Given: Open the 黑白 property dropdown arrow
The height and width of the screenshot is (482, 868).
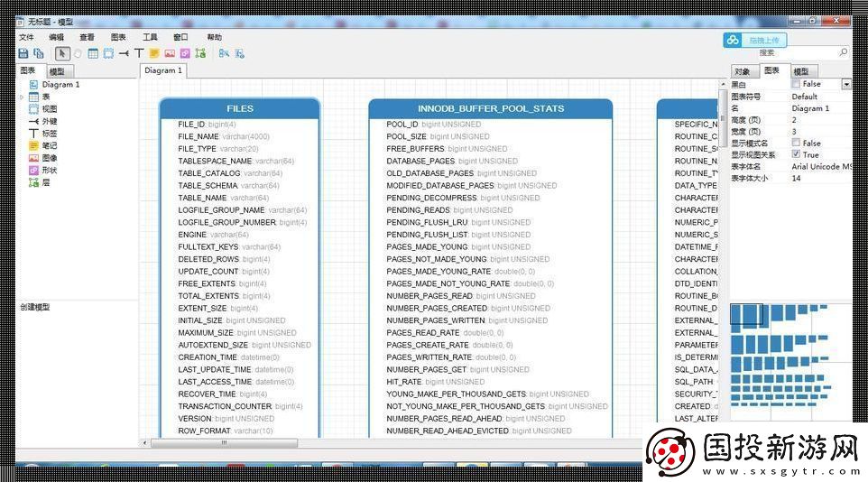Looking at the screenshot, I should click(x=845, y=84).
